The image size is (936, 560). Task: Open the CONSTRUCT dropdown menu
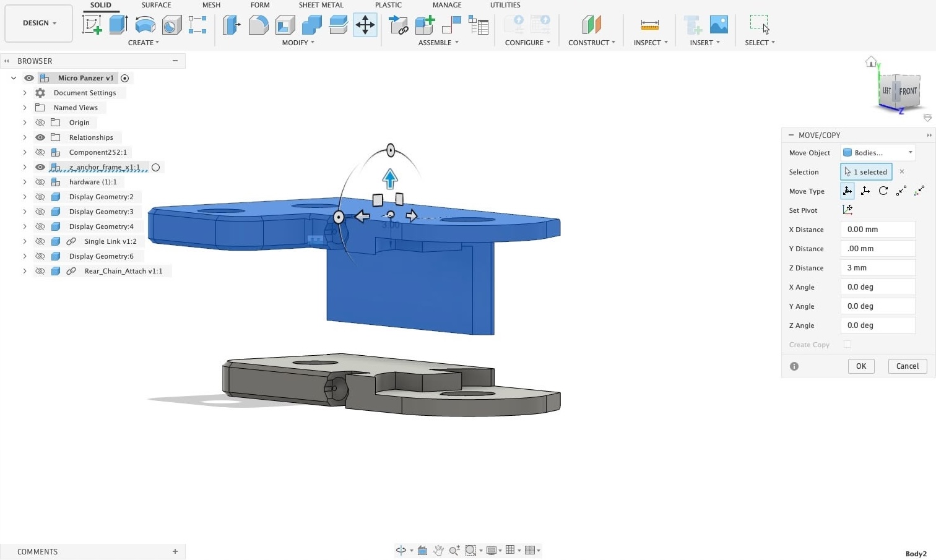click(592, 43)
